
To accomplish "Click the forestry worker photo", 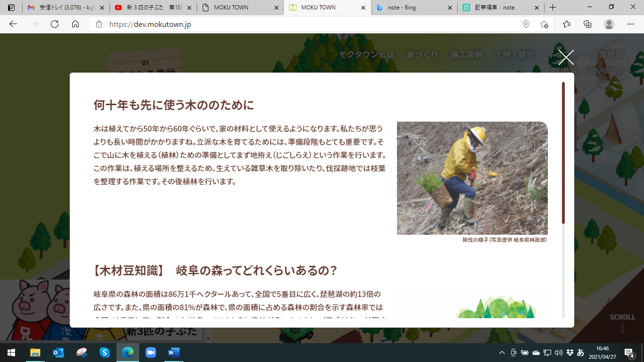I will (472, 178).
